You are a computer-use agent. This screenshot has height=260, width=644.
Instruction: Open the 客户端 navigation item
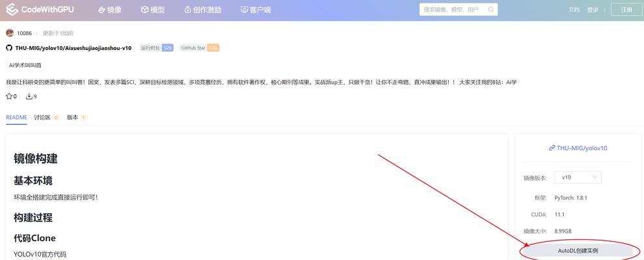coord(256,10)
